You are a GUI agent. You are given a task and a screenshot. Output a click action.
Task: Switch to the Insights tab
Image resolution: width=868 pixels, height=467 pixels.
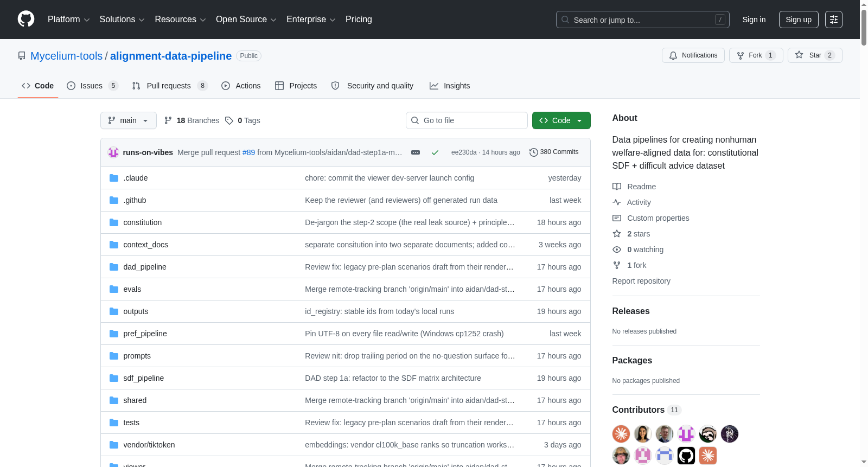click(450, 86)
